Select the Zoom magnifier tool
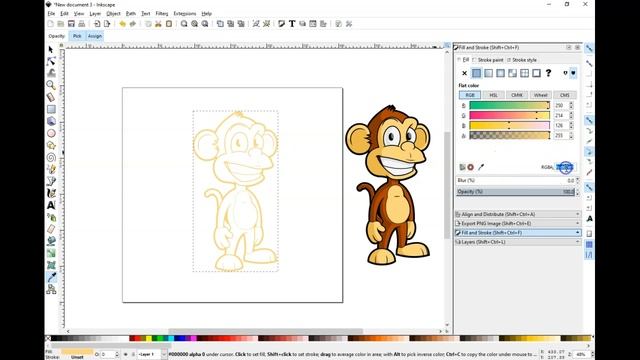Image resolution: width=640 pixels, height=360 pixels. click(51, 85)
